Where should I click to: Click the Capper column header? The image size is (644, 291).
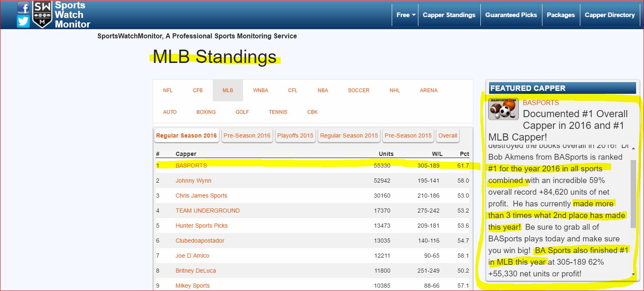tap(186, 154)
